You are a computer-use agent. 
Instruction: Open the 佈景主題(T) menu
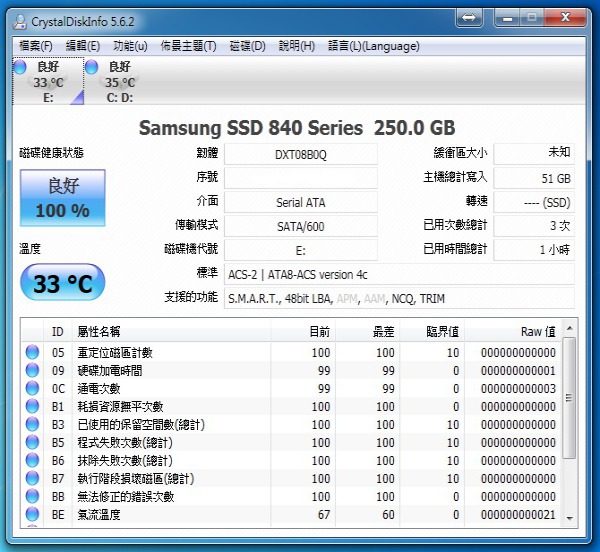tap(188, 46)
